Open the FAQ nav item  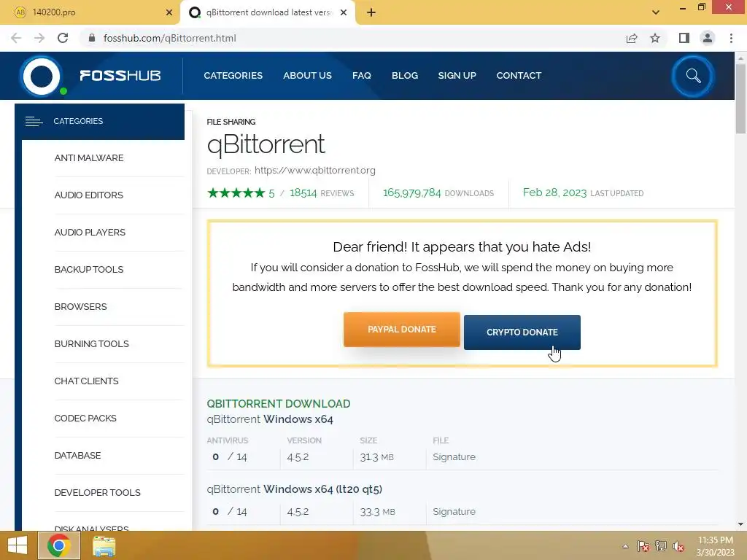(x=362, y=75)
